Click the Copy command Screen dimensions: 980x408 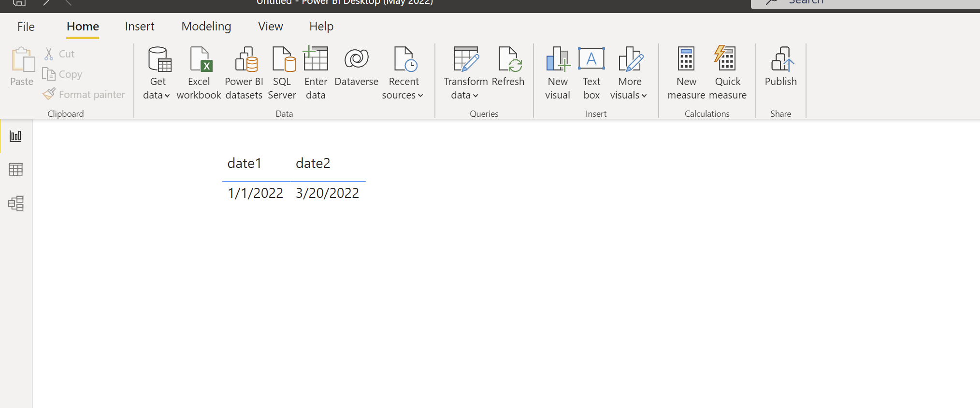pyautogui.click(x=62, y=74)
